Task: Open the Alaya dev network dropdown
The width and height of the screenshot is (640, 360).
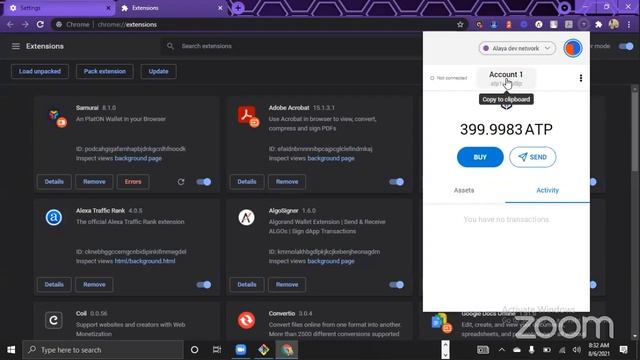Action: pyautogui.click(x=517, y=48)
